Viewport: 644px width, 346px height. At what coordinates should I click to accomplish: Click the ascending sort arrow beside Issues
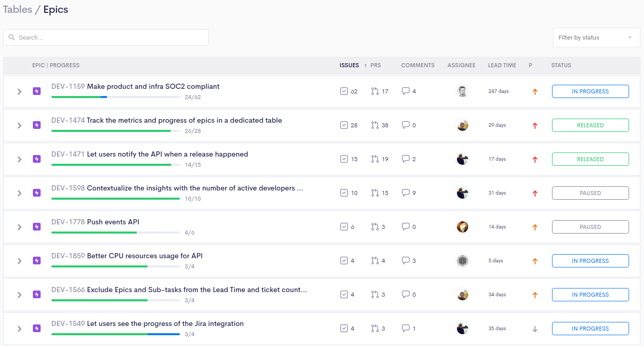(365, 66)
